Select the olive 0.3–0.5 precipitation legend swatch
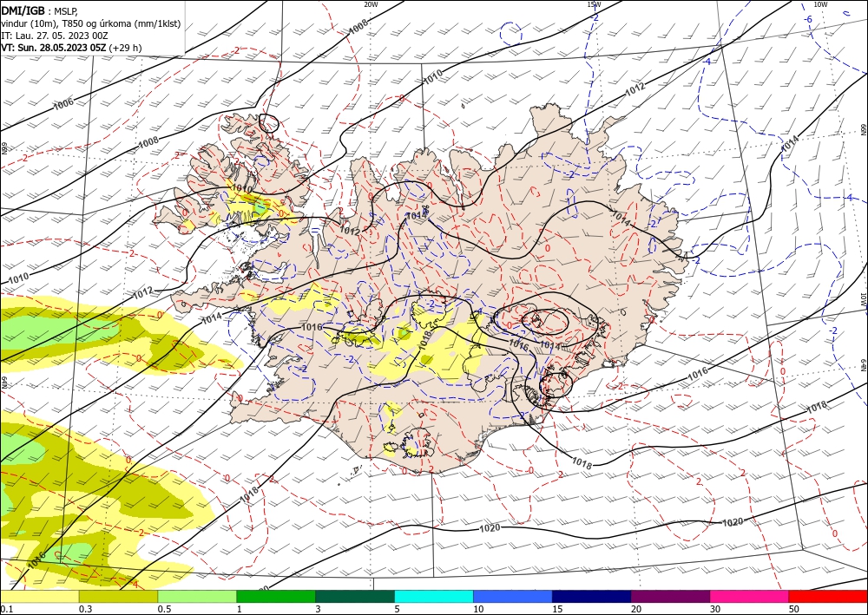This screenshot has width=868, height=615. pos(118,597)
